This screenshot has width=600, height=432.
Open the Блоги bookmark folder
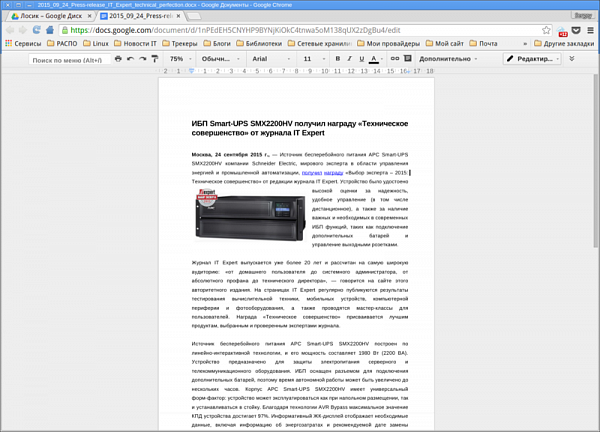click(x=217, y=44)
